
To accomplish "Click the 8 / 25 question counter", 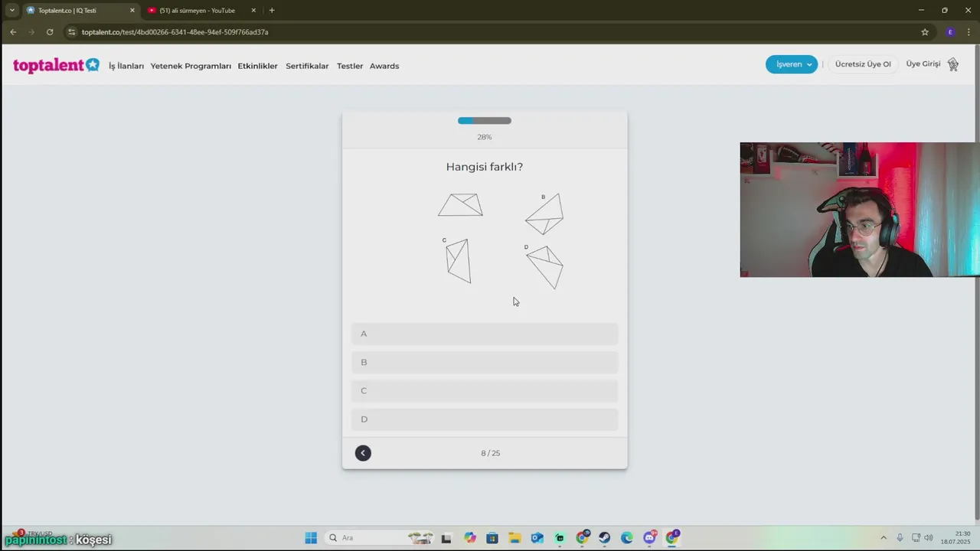I will click(491, 453).
